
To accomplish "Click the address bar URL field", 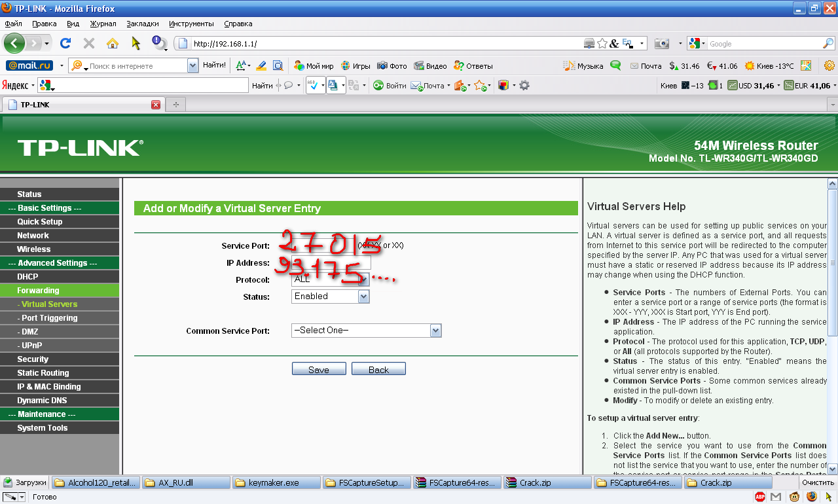I will click(386, 44).
